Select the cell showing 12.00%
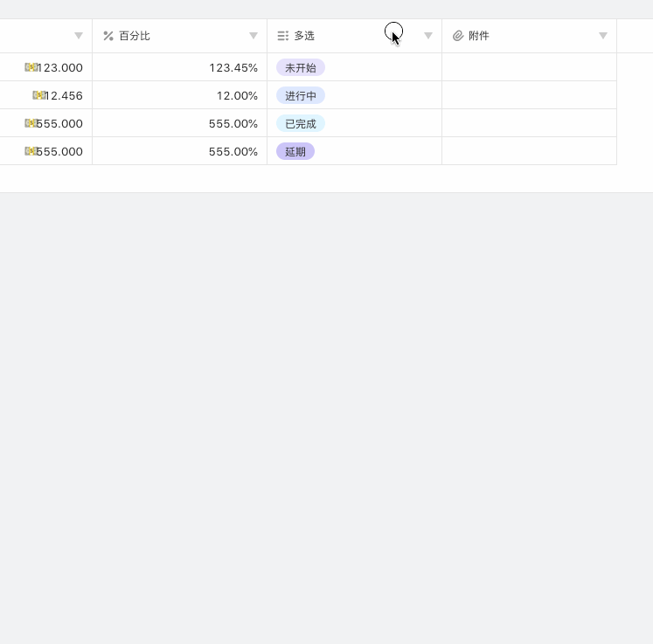 click(x=179, y=95)
